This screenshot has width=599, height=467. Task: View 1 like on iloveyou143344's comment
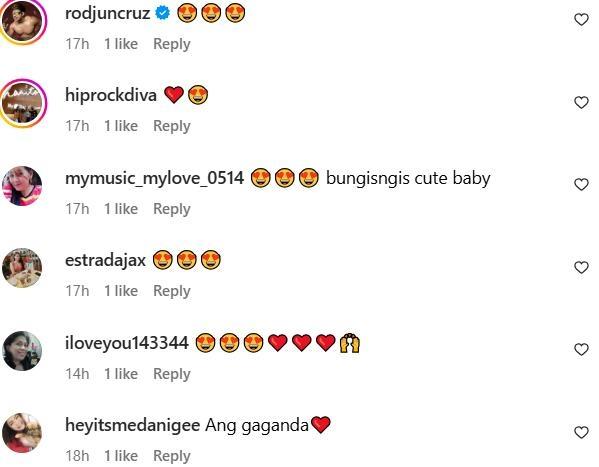click(121, 374)
